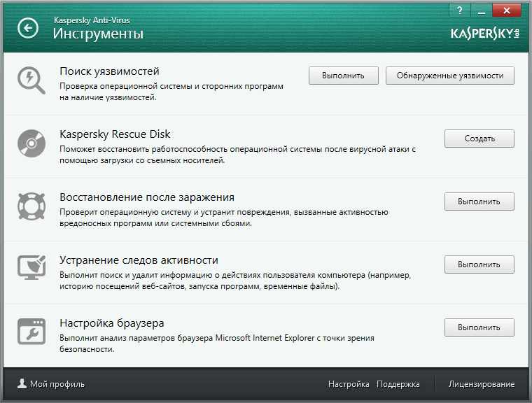Image resolution: width=532 pixels, height=403 pixels.
Task: Click the vulnerability scan magnifier icon
Action: tap(31, 80)
